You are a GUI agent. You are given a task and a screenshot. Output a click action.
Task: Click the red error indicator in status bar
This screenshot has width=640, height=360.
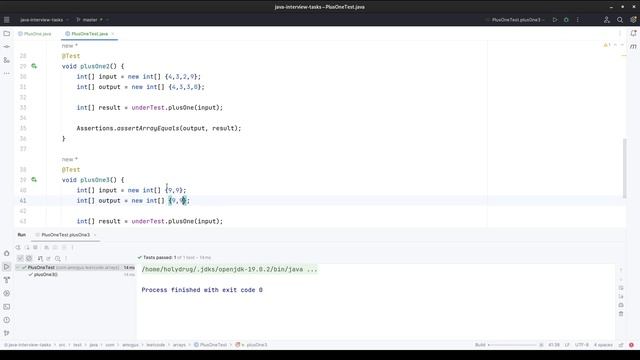click(631, 345)
